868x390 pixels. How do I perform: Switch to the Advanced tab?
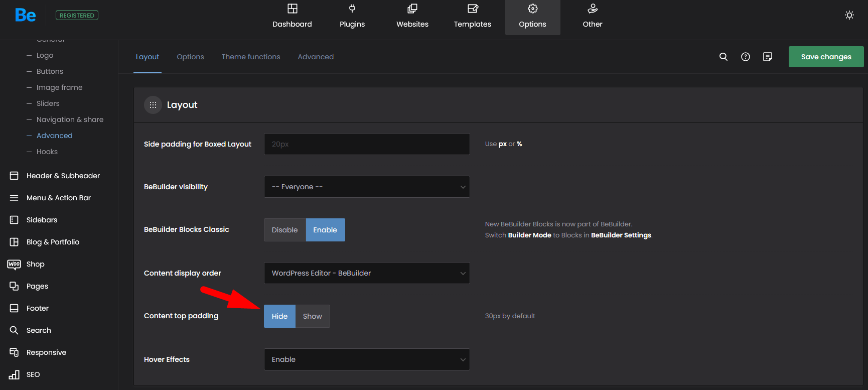click(316, 57)
